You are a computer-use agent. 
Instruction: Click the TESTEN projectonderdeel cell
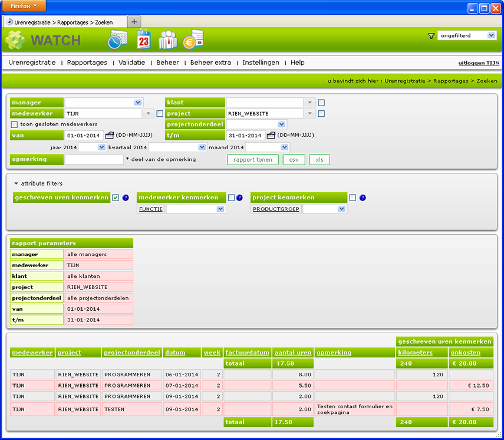132,409
